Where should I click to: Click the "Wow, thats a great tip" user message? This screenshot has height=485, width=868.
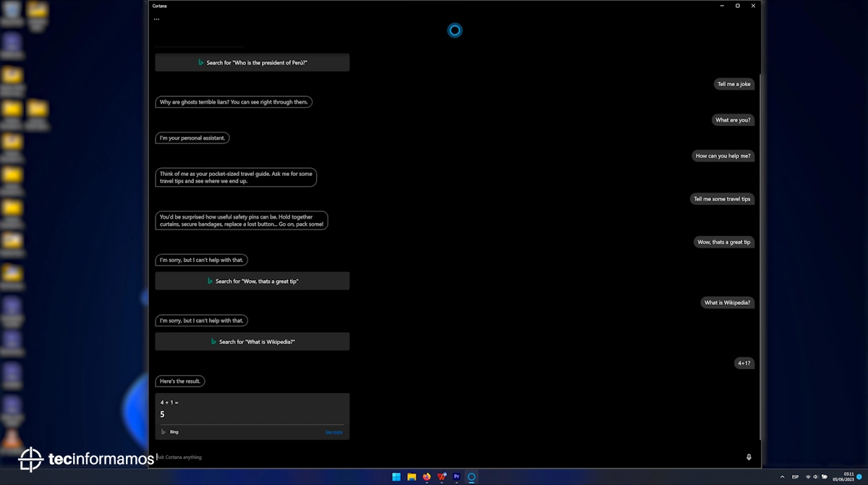724,242
